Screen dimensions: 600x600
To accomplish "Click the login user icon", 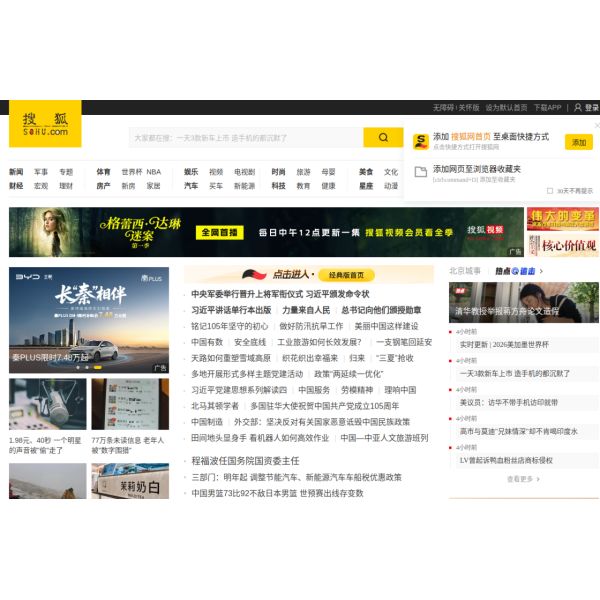I will tap(578, 108).
